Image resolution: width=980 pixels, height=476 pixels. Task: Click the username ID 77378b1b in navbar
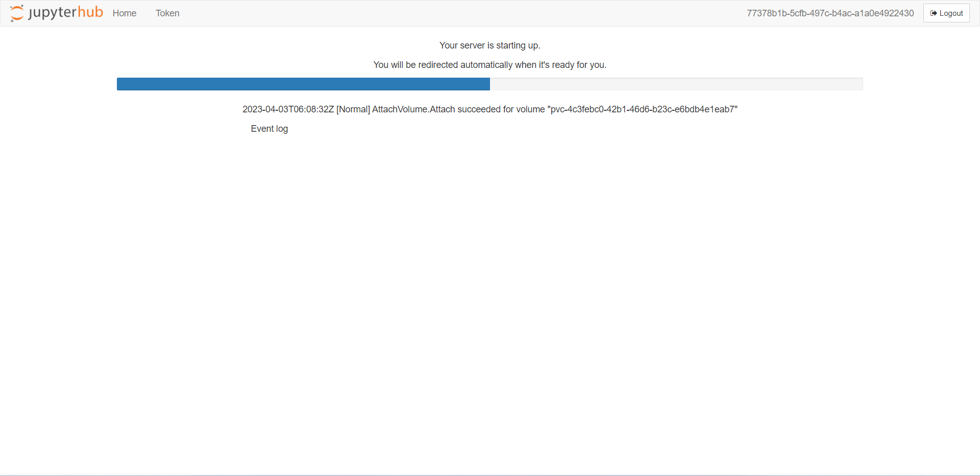tap(830, 13)
